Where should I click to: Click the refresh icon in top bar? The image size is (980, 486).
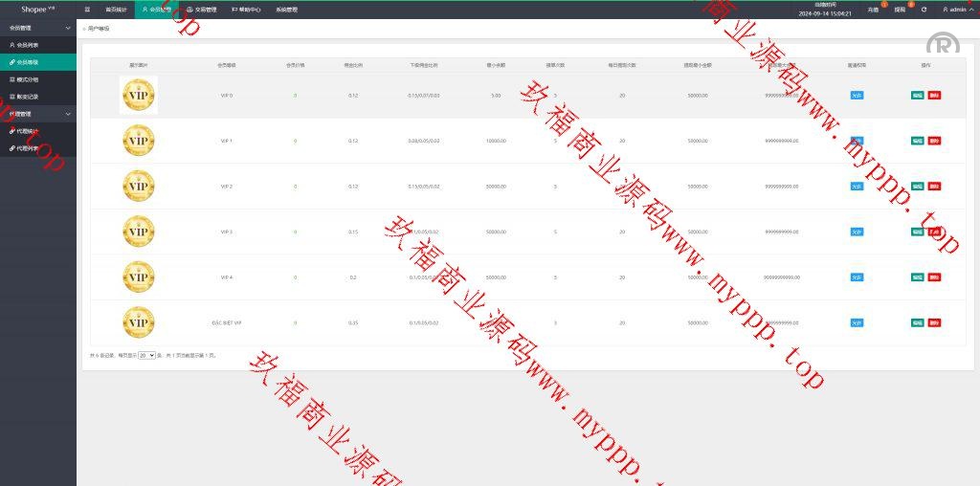click(924, 10)
